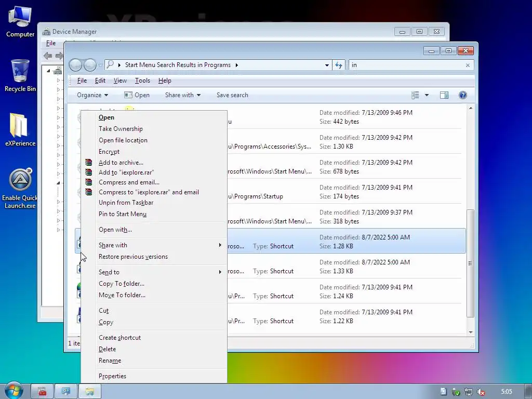Image resolution: width=532 pixels, height=399 pixels.
Task: Click the document tray icon near clock
Action: tap(444, 392)
